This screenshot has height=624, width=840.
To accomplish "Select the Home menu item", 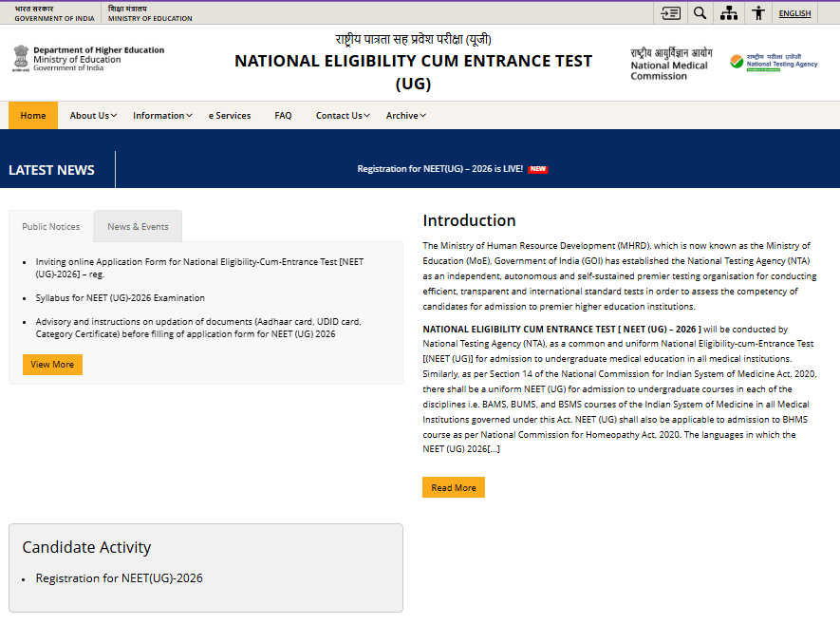I will (x=33, y=115).
